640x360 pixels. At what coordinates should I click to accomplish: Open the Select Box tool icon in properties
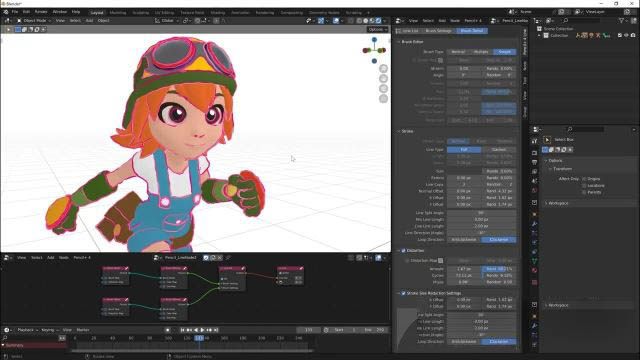pos(547,140)
